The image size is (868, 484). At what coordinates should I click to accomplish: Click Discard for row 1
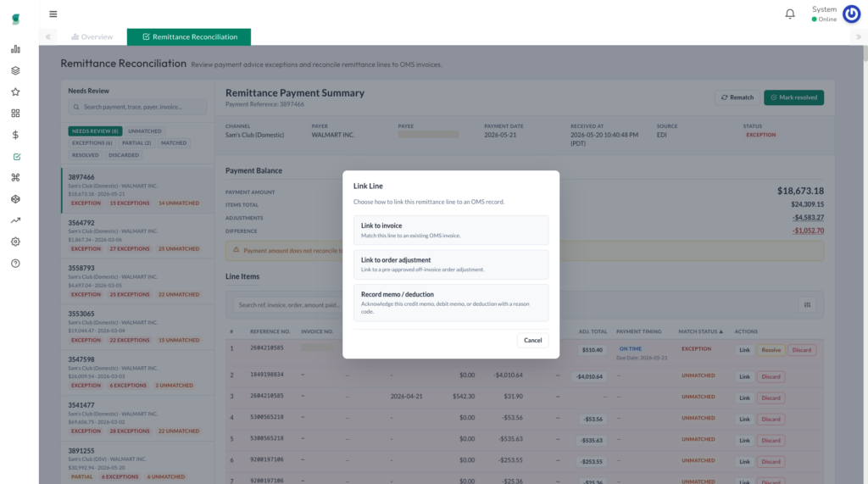tap(801, 350)
